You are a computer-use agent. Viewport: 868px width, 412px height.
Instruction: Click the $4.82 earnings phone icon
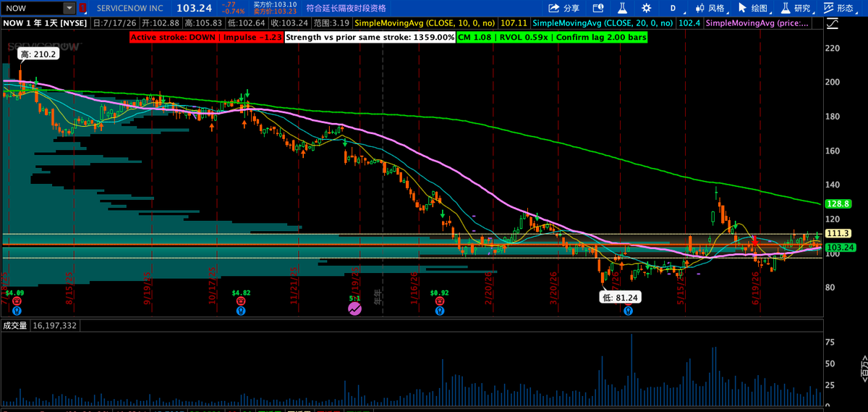[240, 300]
